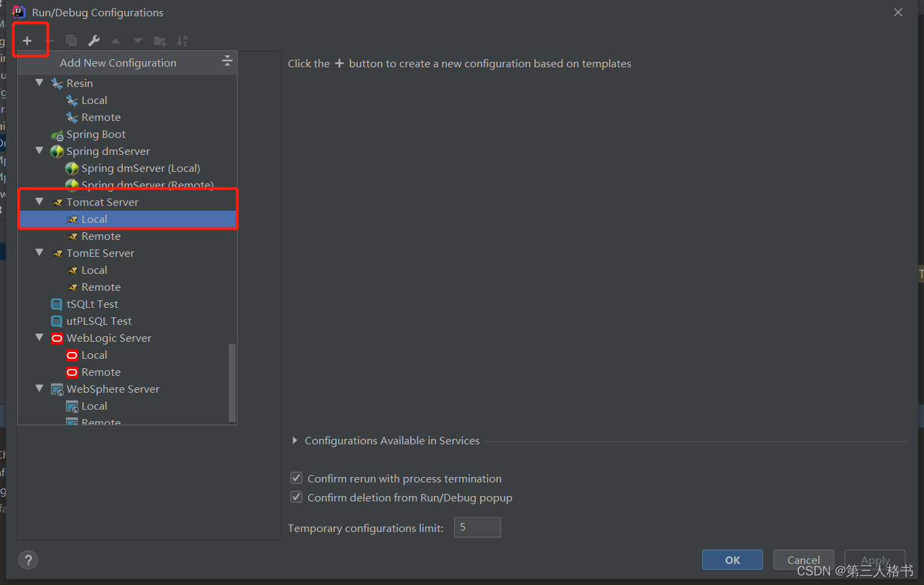
Task: Expand Configurations Available in Services section
Action: tap(295, 440)
